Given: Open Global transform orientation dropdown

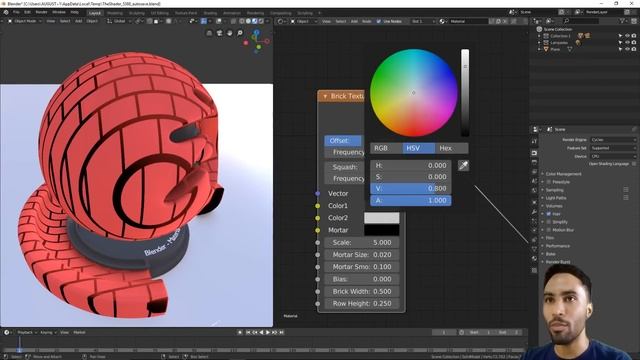Looking at the screenshot, I should (x=119, y=21).
